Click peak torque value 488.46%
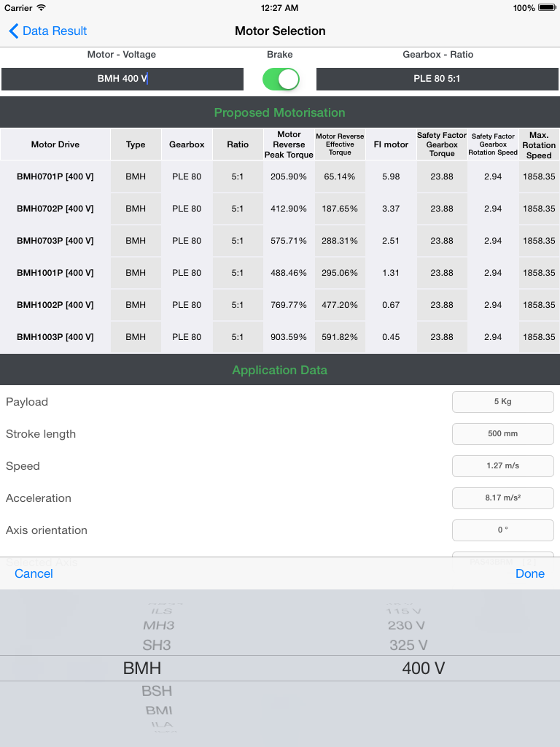560x747 pixels. tap(289, 273)
